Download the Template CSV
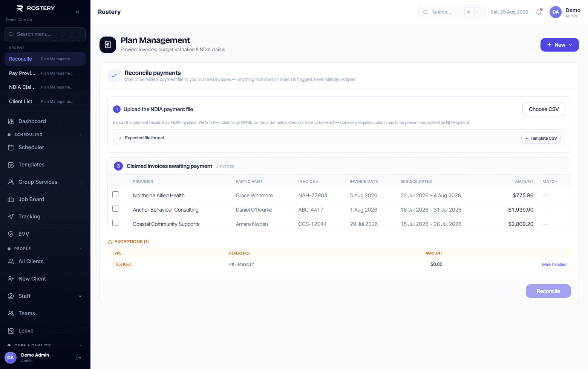The height and width of the screenshot is (369, 588). coord(541,138)
